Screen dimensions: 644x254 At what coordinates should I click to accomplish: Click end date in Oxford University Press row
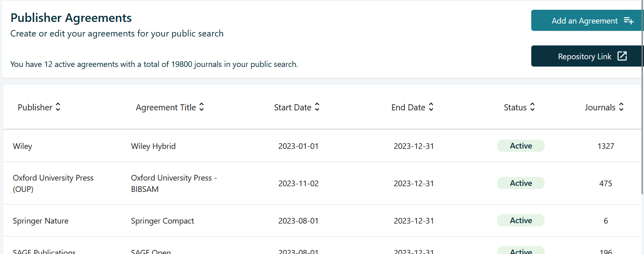414,183
